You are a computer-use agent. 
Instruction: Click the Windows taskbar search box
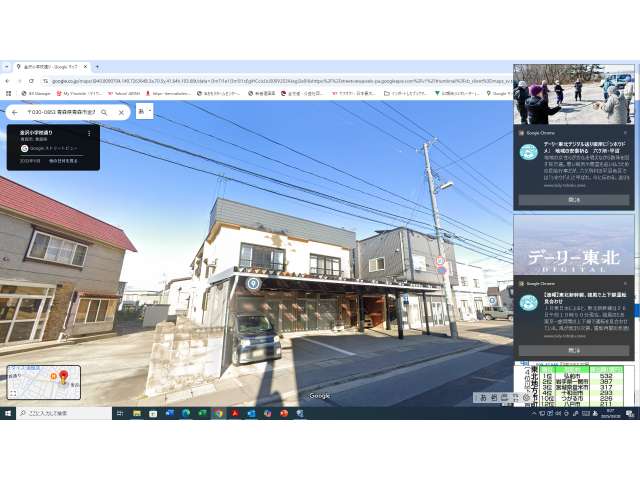[64, 413]
